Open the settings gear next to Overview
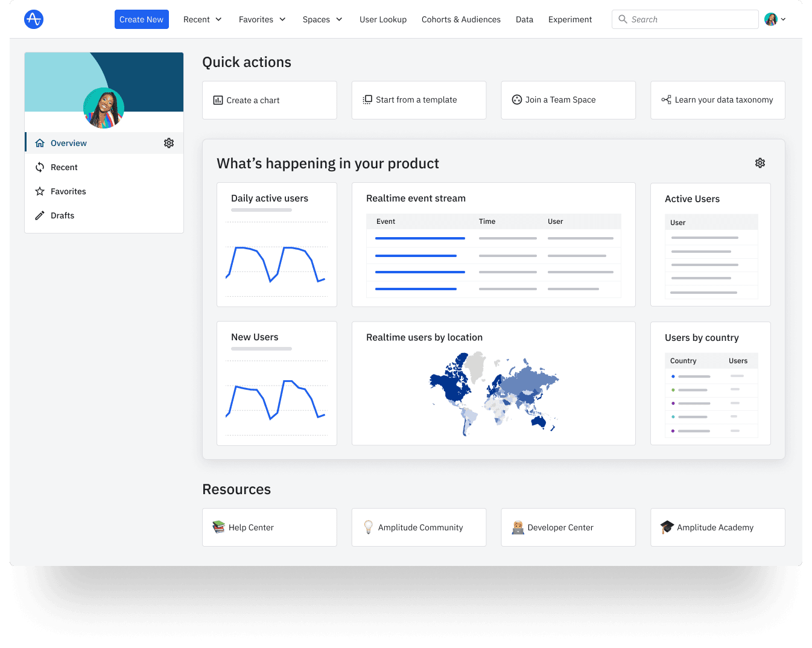812x648 pixels. pos(169,143)
